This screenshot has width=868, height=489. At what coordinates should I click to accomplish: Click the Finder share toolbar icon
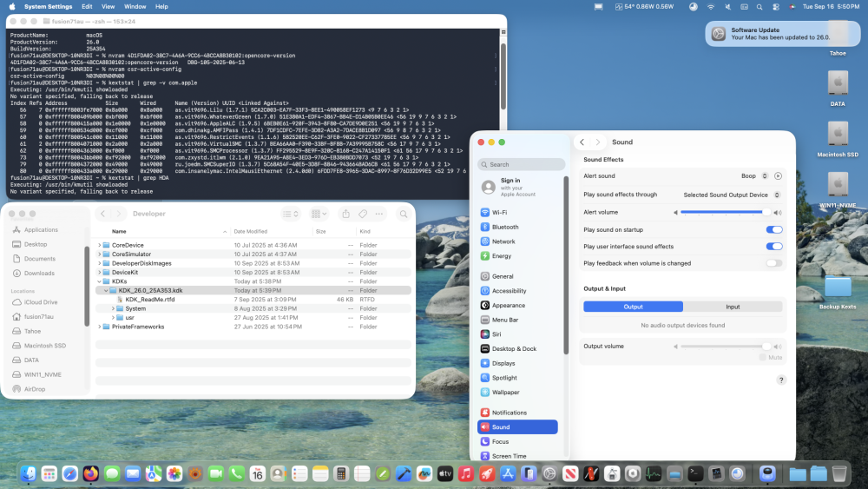pos(346,214)
